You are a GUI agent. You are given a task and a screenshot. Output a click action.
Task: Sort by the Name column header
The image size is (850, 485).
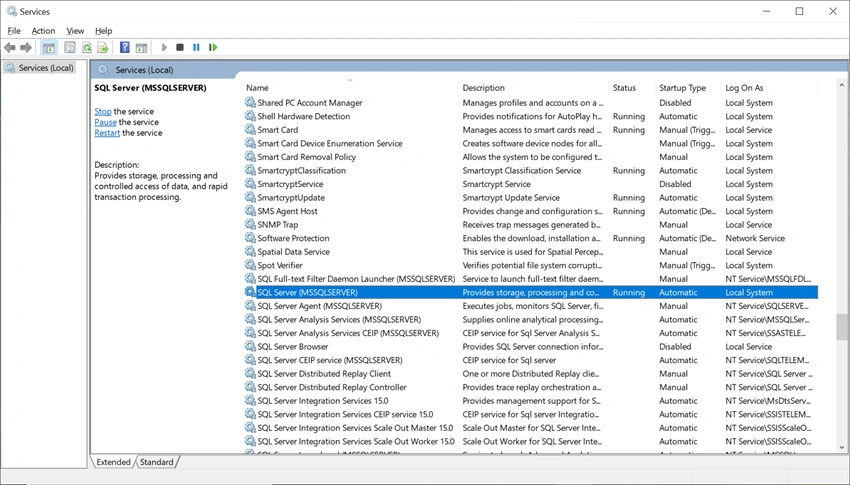click(350, 88)
